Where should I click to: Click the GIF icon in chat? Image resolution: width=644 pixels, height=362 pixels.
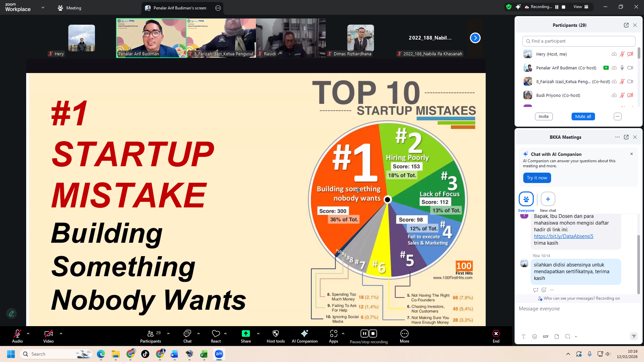coord(546,337)
